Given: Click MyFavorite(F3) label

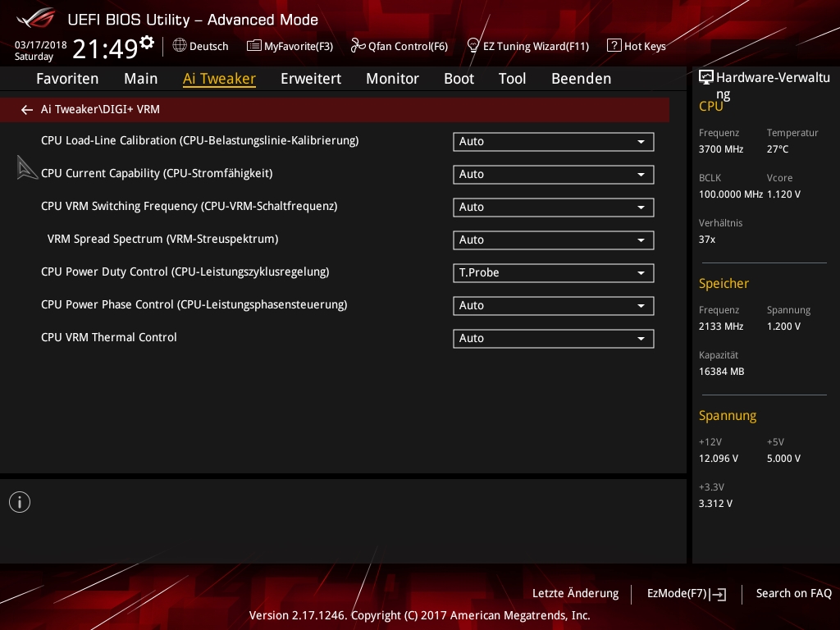Looking at the screenshot, I should [299, 47].
